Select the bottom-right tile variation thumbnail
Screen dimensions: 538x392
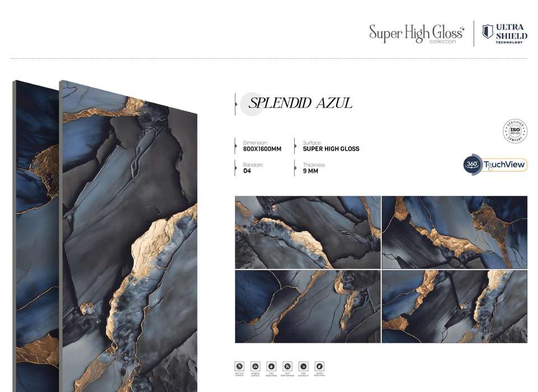pyautogui.click(x=454, y=306)
